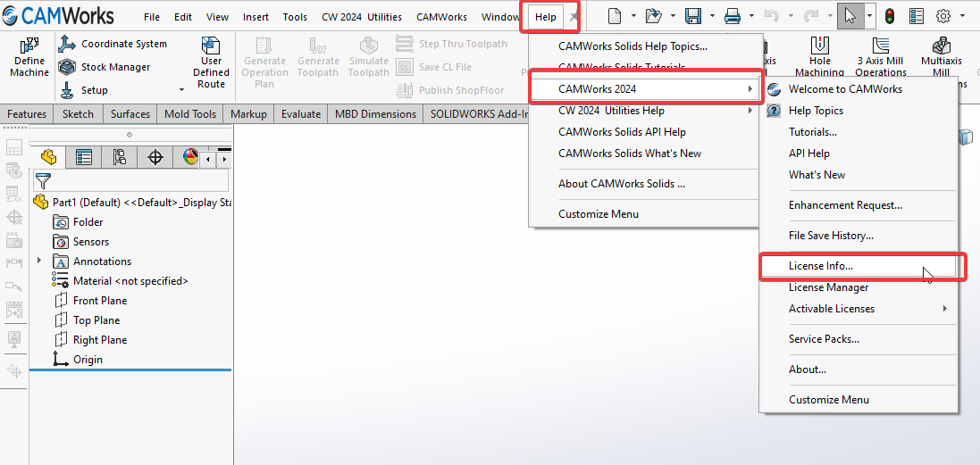Open the dropdown arrow next to Print

pos(751,17)
